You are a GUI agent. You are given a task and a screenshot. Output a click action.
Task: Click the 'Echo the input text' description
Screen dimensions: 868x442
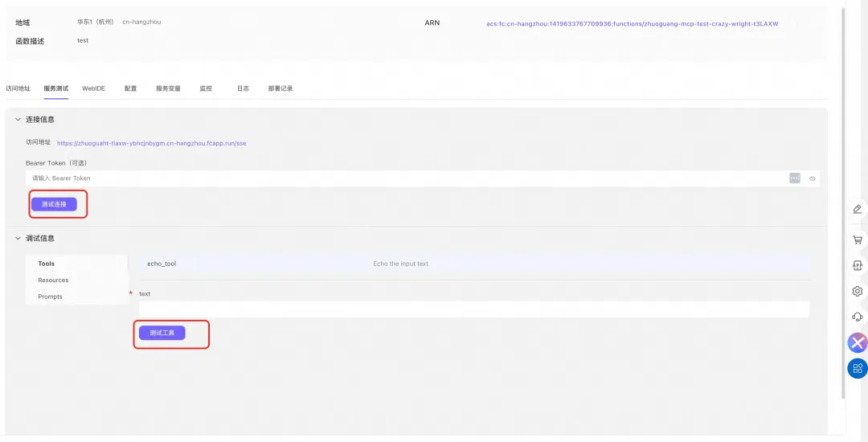click(401, 264)
